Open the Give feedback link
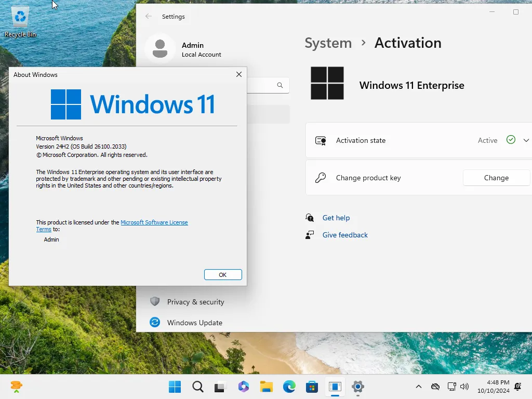Image resolution: width=532 pixels, height=399 pixels. click(x=345, y=235)
